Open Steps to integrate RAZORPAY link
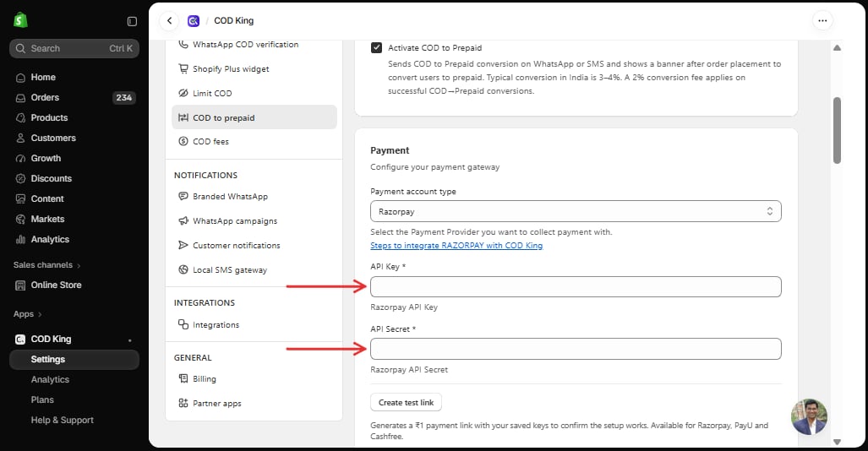Viewport: 868px width, 451px height. [x=456, y=246]
